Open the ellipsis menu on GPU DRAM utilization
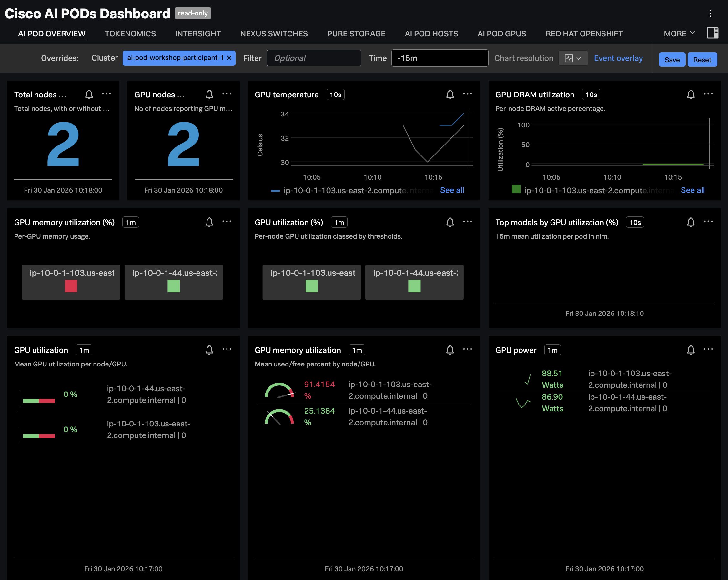728x580 pixels. (708, 94)
